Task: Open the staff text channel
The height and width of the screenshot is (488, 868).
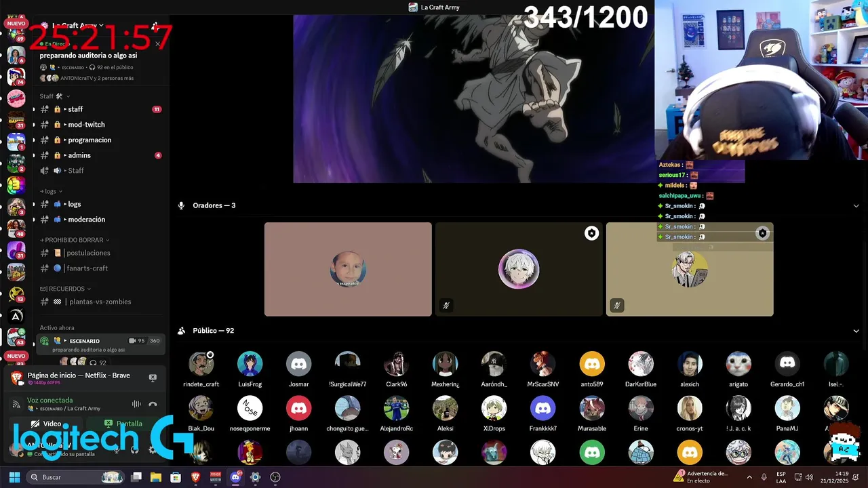Action: [100, 109]
